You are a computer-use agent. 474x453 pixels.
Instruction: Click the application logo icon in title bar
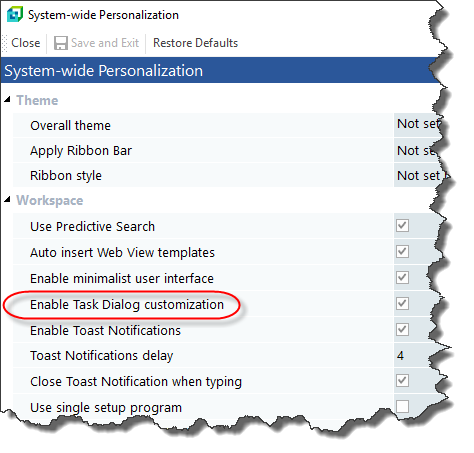click(x=15, y=15)
